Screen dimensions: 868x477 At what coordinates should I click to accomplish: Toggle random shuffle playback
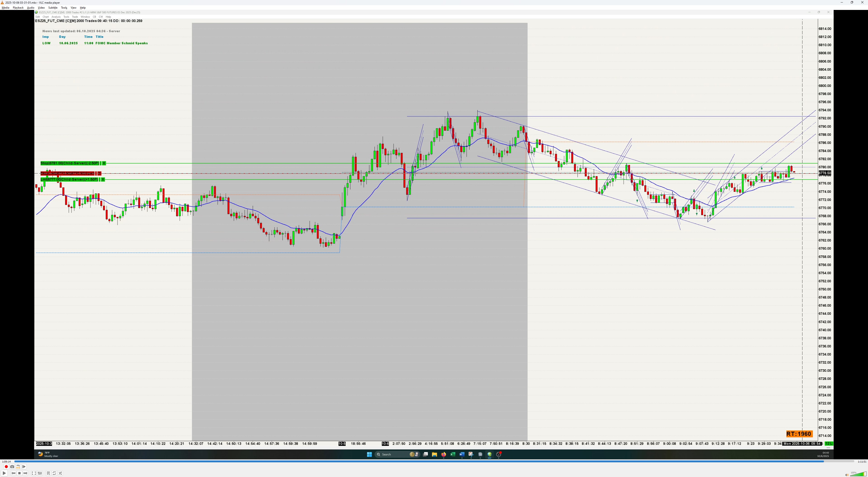(x=60, y=473)
